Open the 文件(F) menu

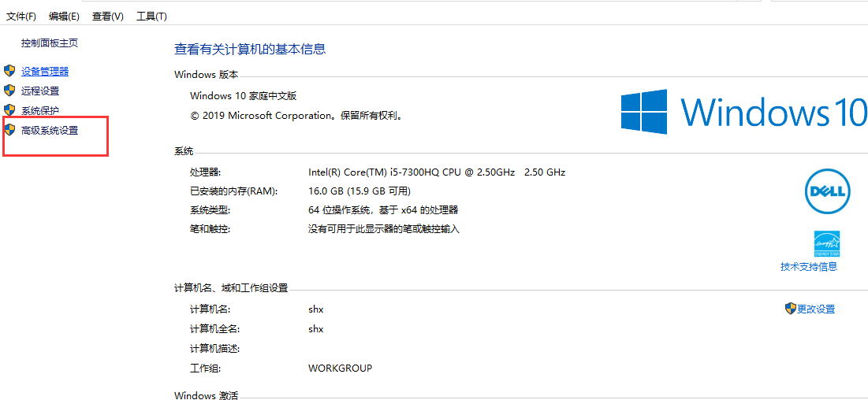click(x=21, y=17)
